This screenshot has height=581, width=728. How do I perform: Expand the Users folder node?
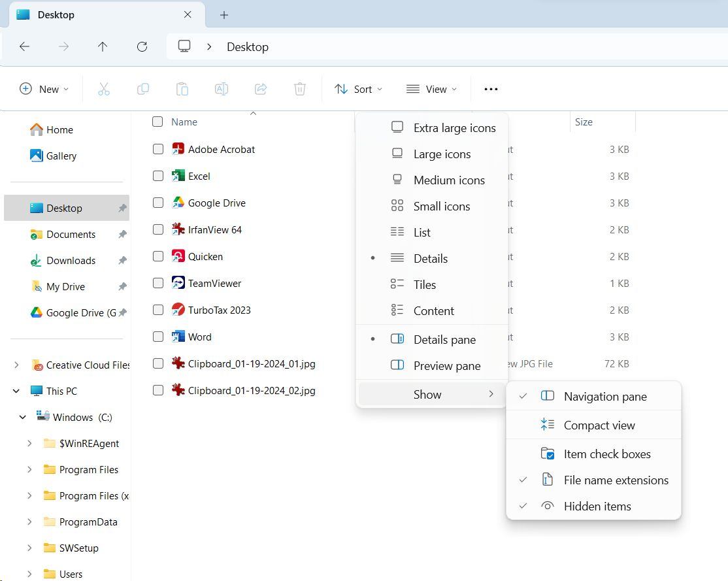tap(29, 574)
